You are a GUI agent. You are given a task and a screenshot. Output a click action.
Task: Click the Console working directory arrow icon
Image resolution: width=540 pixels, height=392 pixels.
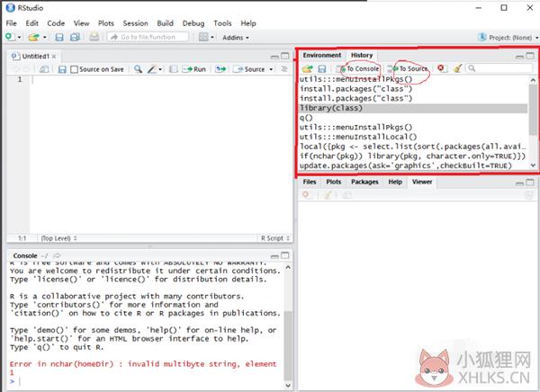pyautogui.click(x=57, y=255)
